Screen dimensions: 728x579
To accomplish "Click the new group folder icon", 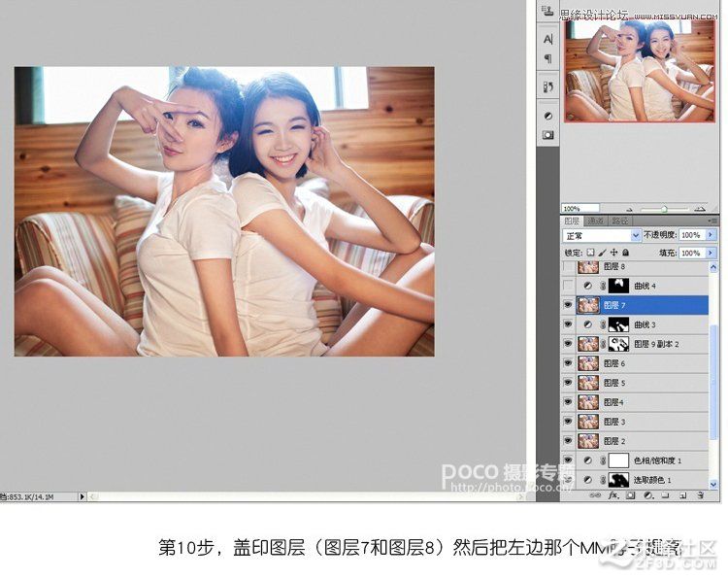I will pos(665,495).
